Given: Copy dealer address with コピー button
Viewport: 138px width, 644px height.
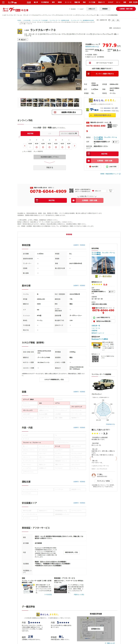Looking at the screenshot, I should 115,142.
